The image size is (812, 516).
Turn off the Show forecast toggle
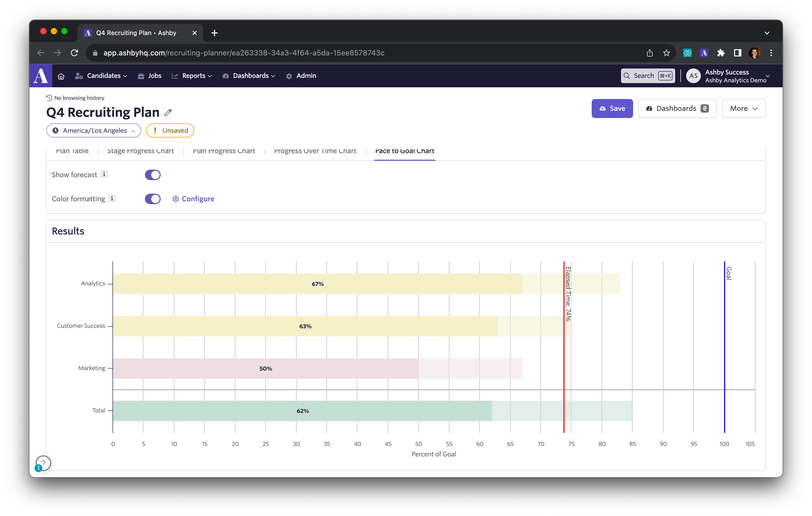tap(153, 175)
